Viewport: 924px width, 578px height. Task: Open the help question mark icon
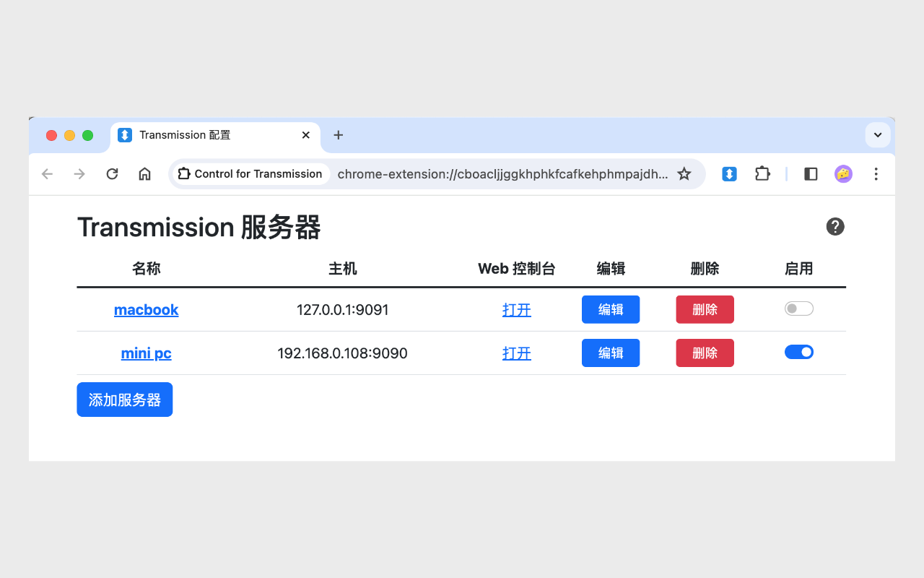coord(835,227)
